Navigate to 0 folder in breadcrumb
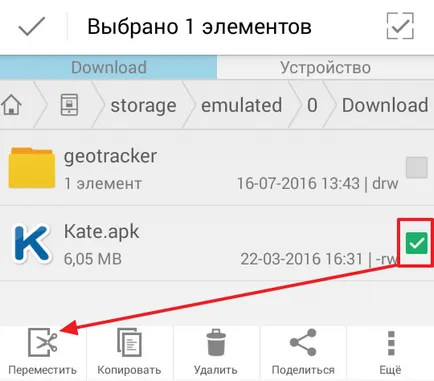Screen dimensions: 434x381 [312, 105]
